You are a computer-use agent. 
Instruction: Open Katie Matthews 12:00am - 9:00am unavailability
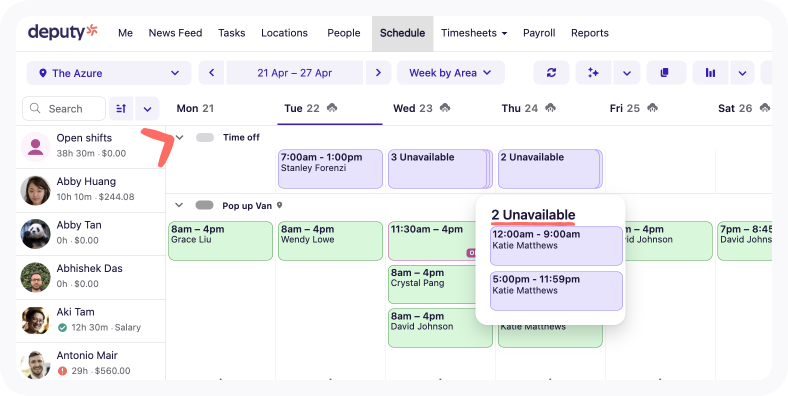(556, 246)
